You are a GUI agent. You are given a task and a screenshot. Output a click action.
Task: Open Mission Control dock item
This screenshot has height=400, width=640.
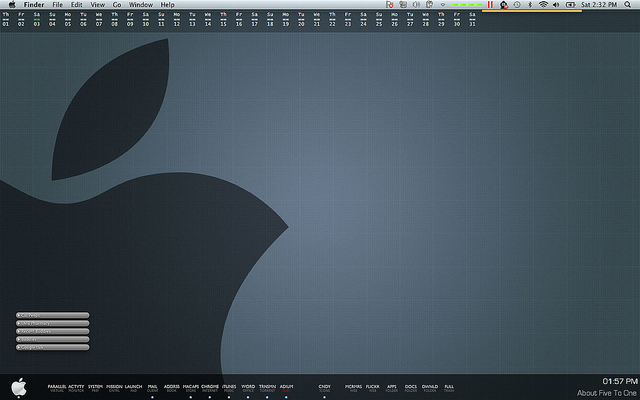pos(114,388)
